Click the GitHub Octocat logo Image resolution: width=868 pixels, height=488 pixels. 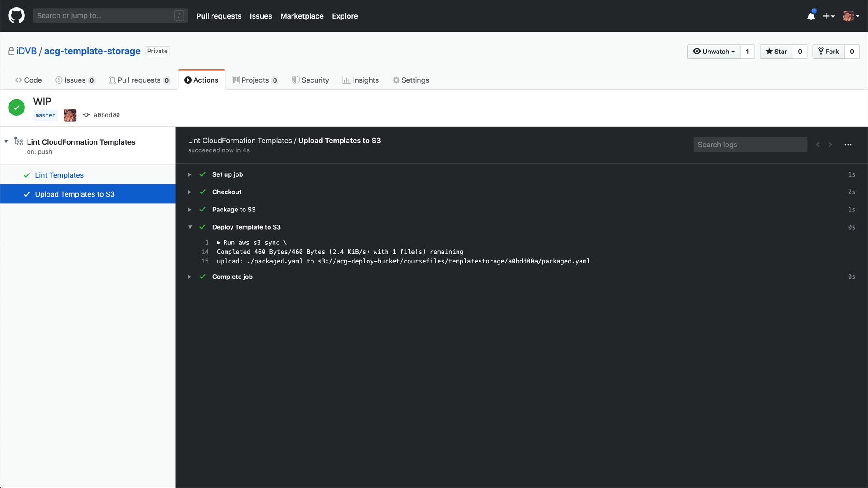tap(16, 16)
